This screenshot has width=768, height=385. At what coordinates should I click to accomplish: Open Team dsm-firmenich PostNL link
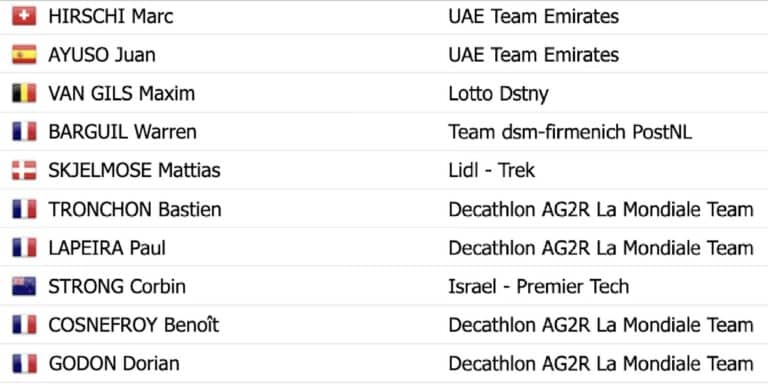[x=570, y=132]
